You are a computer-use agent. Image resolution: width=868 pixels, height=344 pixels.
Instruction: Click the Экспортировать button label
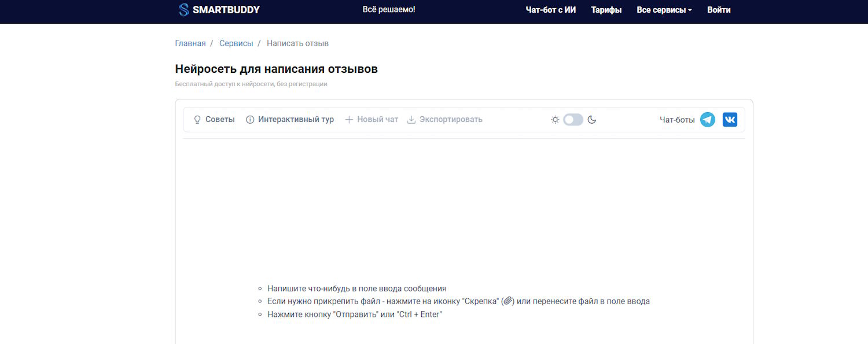coord(451,120)
